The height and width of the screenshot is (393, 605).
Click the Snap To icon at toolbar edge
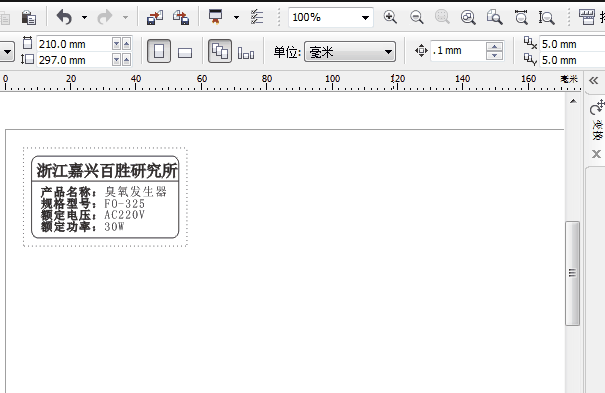(x=587, y=17)
